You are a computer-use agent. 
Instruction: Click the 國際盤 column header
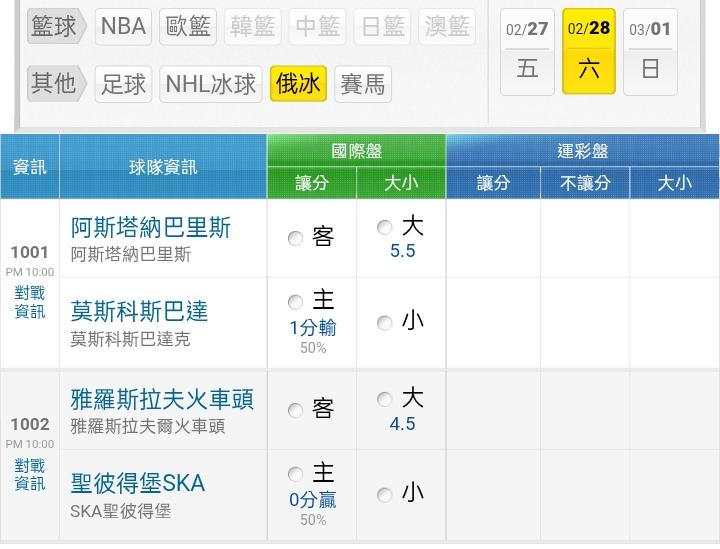click(x=356, y=151)
